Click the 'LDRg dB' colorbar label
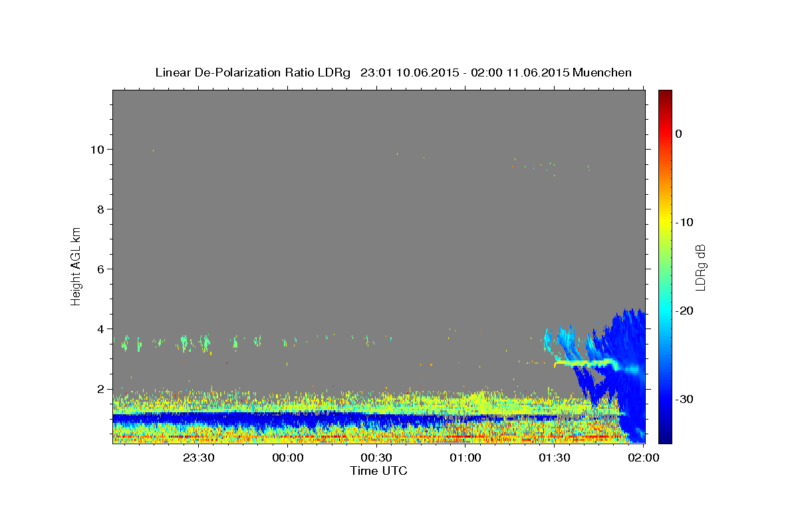 700,267
